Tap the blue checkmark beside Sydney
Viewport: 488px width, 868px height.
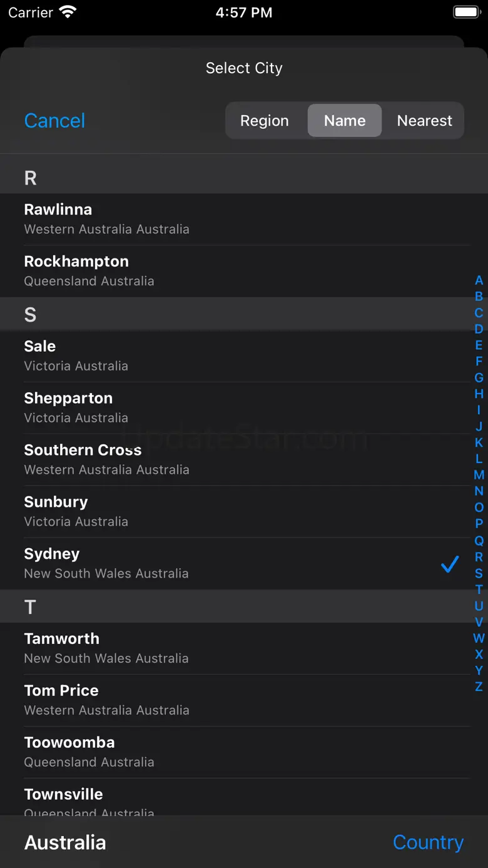[x=450, y=564]
